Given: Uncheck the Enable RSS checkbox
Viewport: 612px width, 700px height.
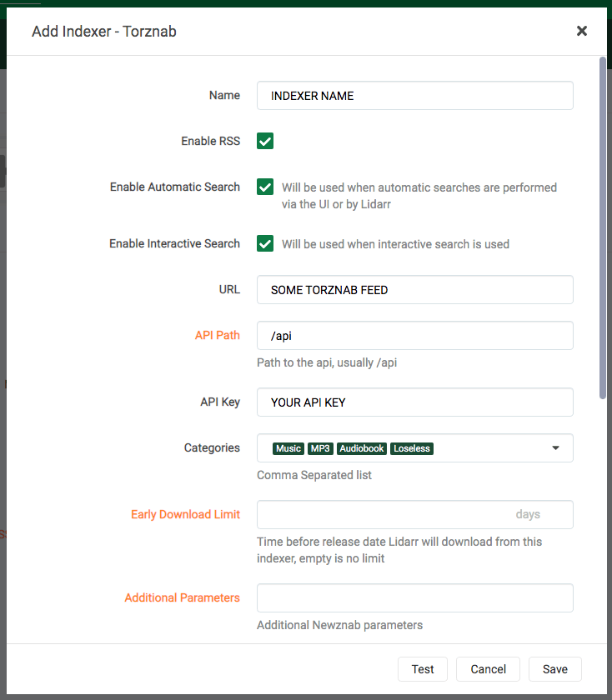Looking at the screenshot, I should click(x=265, y=141).
